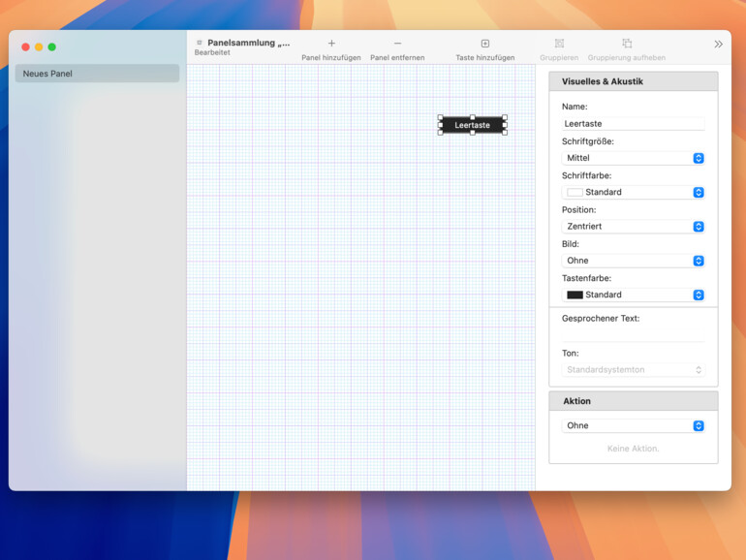746x560 pixels.
Task: Click the plus icon for Panel hinzufügen
Action: [331, 44]
